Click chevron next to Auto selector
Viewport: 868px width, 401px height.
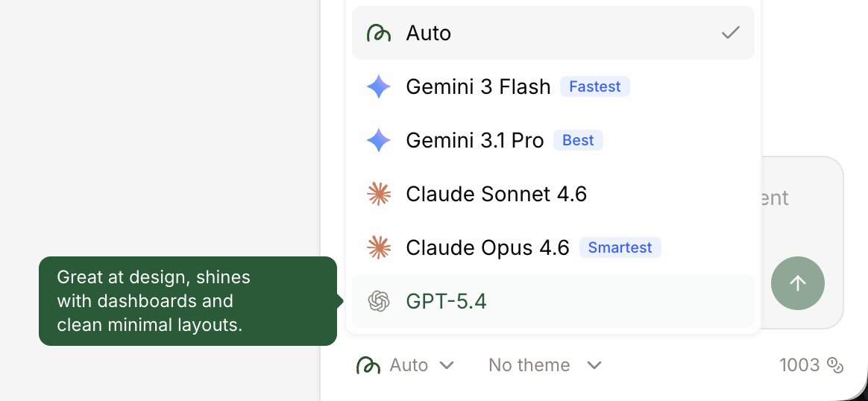point(446,365)
